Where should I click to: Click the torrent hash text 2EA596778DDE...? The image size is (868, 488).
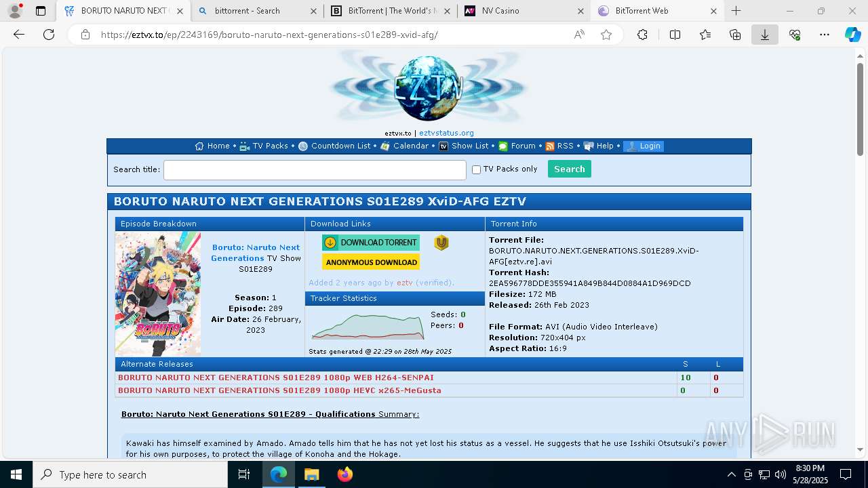tap(590, 283)
